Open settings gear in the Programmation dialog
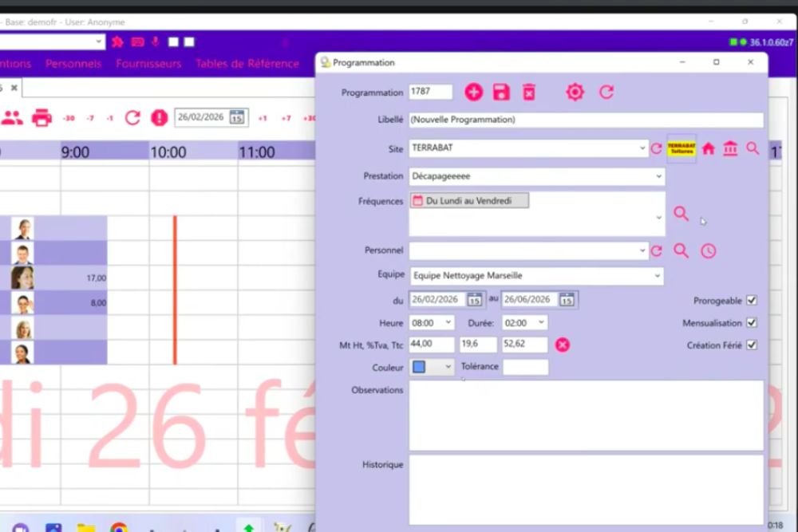The height and width of the screenshot is (532, 798). pyautogui.click(x=575, y=92)
